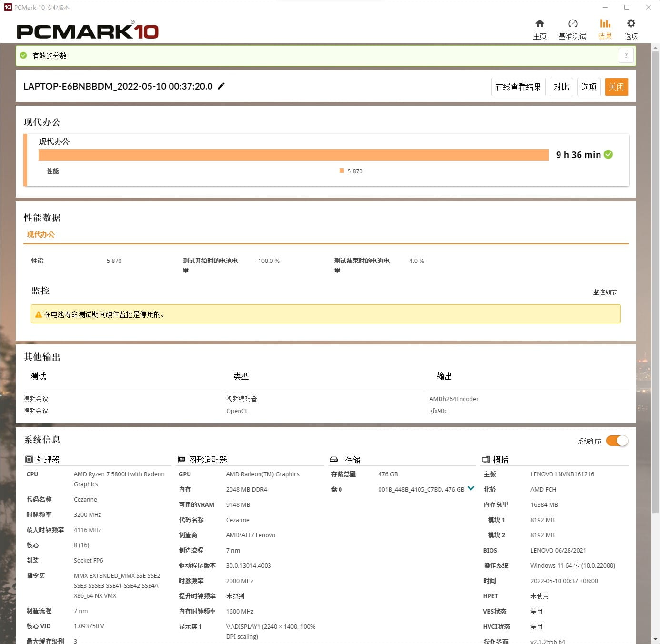Click the AMD Ryzen 7 5800H CPU name
660x644 pixels.
pos(119,479)
